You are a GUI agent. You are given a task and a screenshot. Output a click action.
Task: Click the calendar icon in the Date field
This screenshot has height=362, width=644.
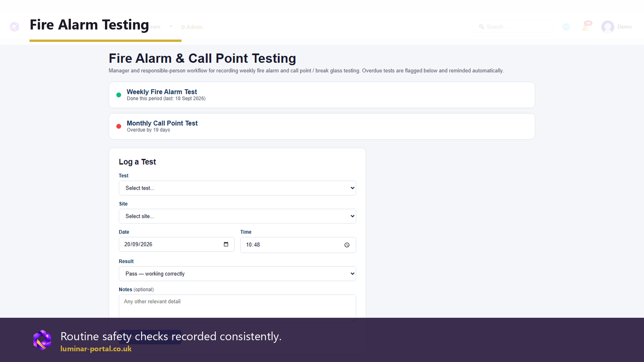click(226, 244)
